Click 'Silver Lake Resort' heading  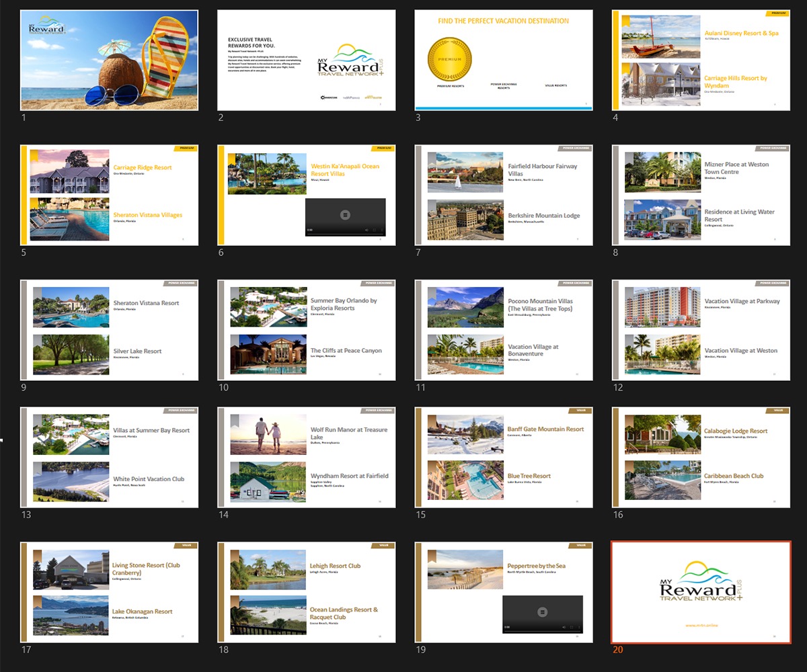click(137, 351)
